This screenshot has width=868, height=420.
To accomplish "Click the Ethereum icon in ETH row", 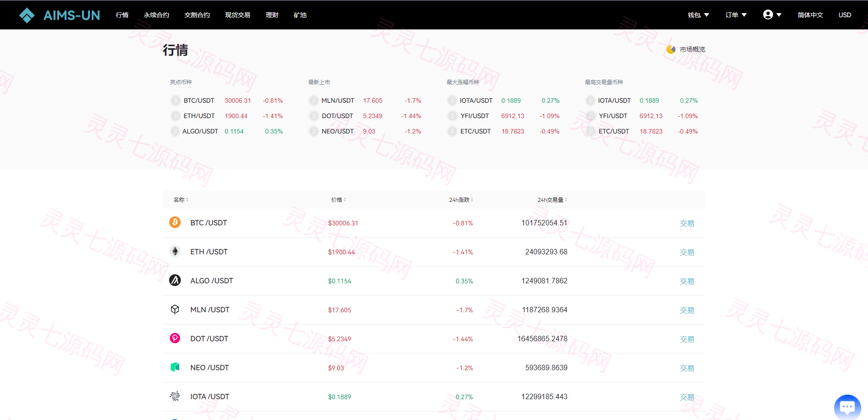I will click(175, 251).
